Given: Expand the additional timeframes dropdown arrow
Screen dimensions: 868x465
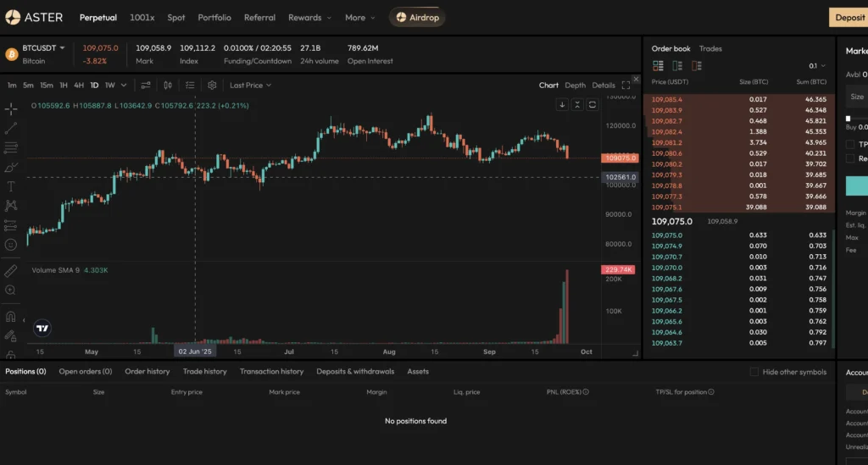Looking at the screenshot, I should pos(124,86).
